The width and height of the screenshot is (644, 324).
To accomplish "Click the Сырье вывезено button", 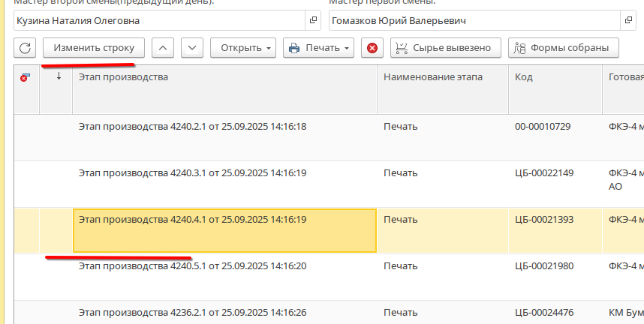I will (444, 48).
